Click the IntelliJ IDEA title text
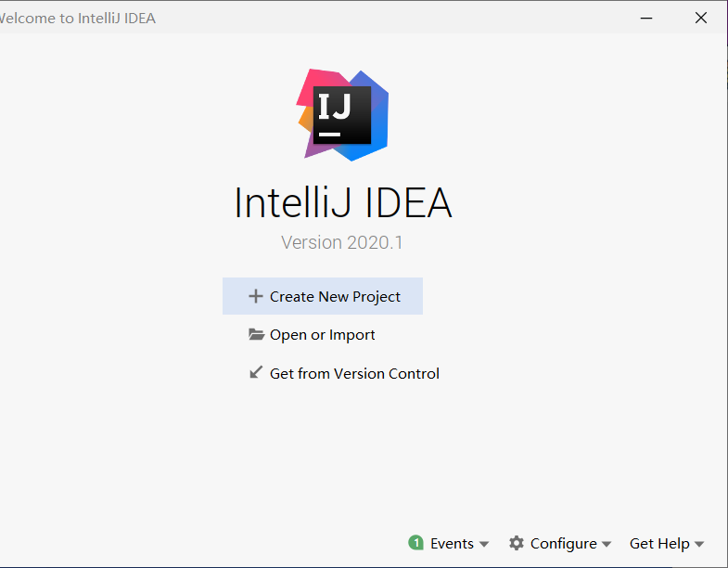This screenshot has height=568, width=728. pyautogui.click(x=342, y=202)
